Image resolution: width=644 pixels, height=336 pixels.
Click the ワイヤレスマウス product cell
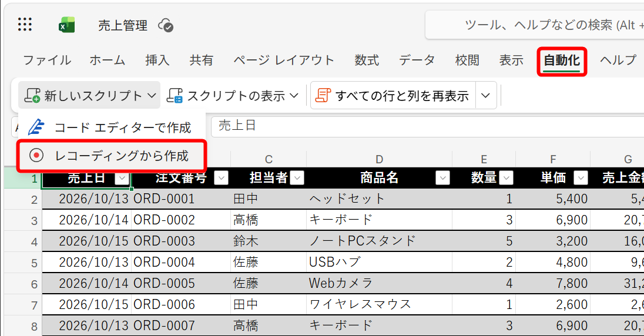(379, 304)
